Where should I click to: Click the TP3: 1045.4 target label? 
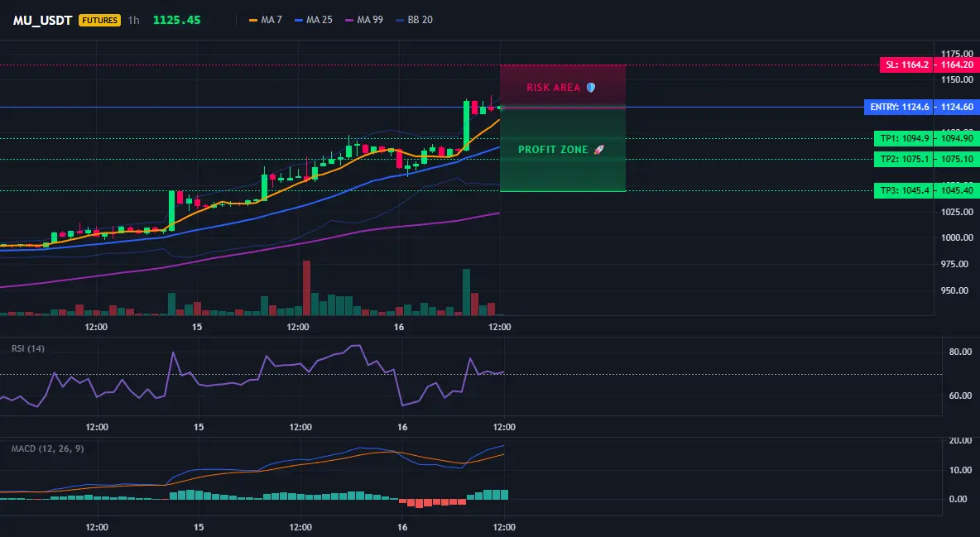click(904, 190)
